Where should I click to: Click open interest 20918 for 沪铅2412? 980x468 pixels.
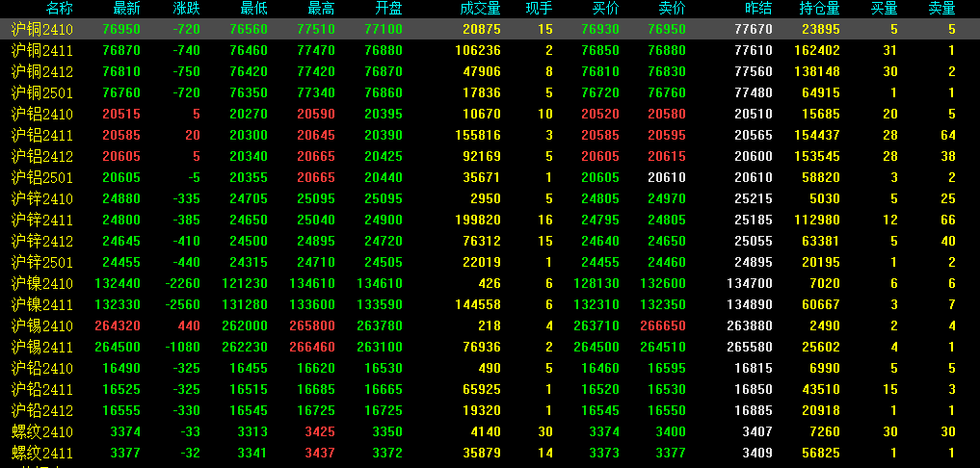[x=821, y=411]
